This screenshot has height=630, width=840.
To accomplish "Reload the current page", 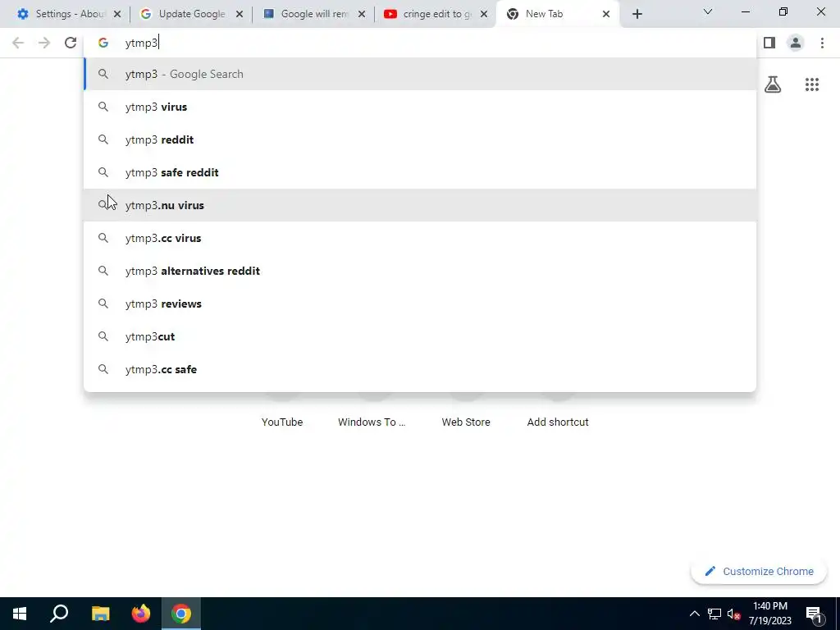I will pyautogui.click(x=71, y=43).
